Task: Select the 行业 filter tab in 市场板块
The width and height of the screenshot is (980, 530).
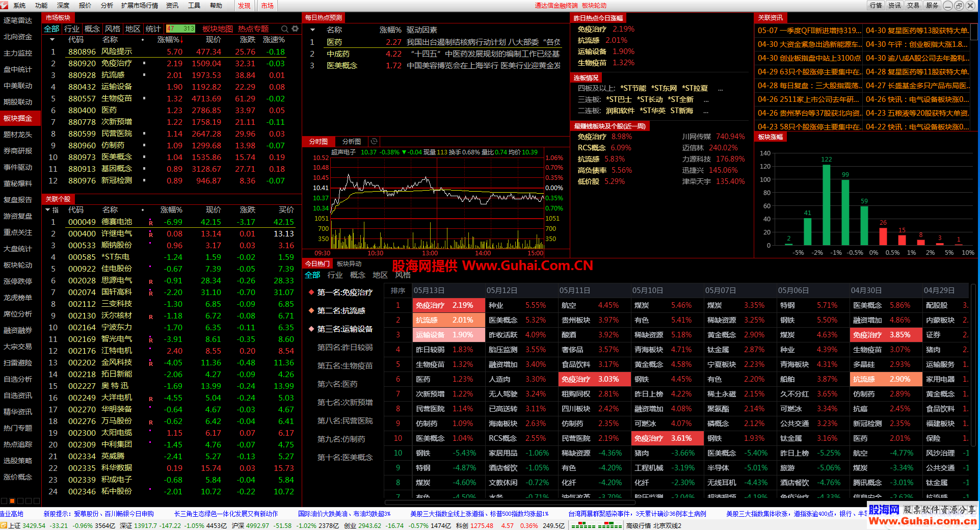Action: tap(72, 29)
